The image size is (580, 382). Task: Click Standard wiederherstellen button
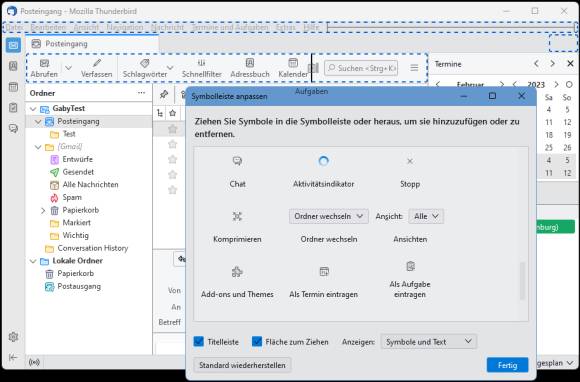(242, 365)
